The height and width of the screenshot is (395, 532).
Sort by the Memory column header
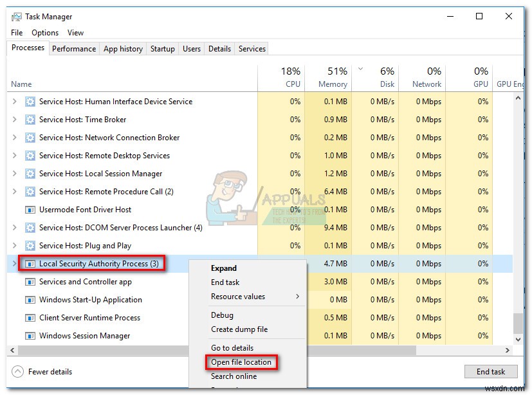(328, 78)
